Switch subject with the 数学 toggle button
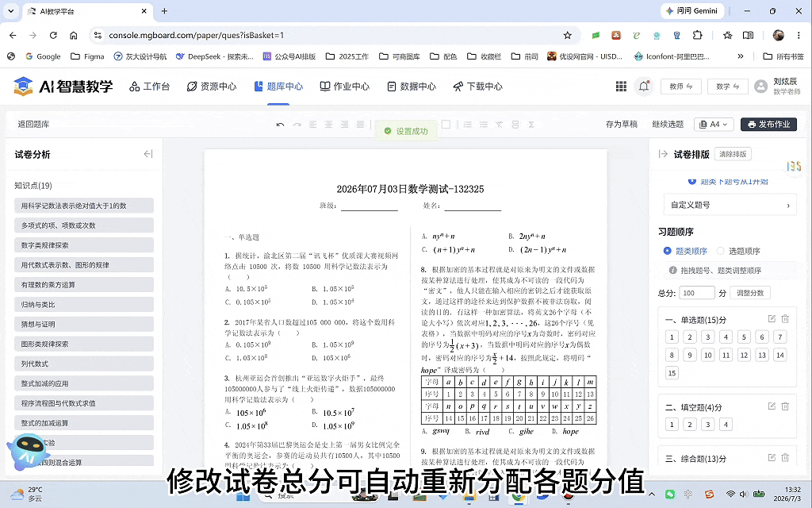Screen dimensions: 812x508 coord(728,87)
